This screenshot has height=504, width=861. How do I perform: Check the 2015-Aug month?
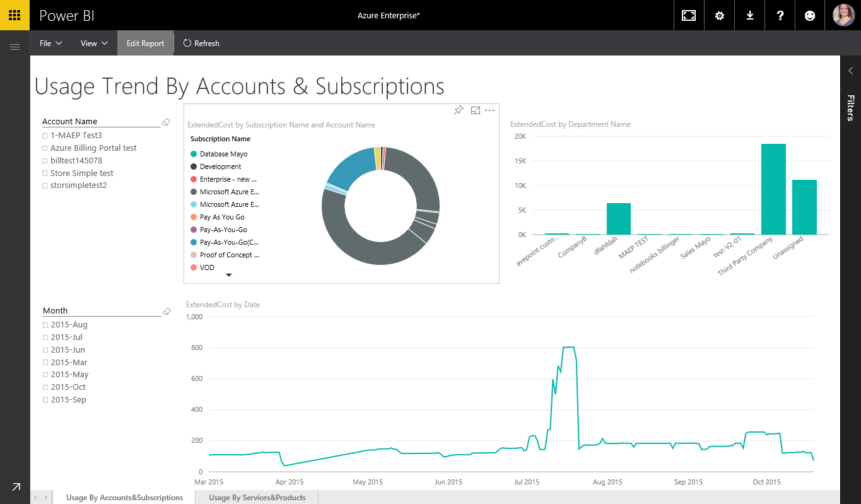coord(45,325)
